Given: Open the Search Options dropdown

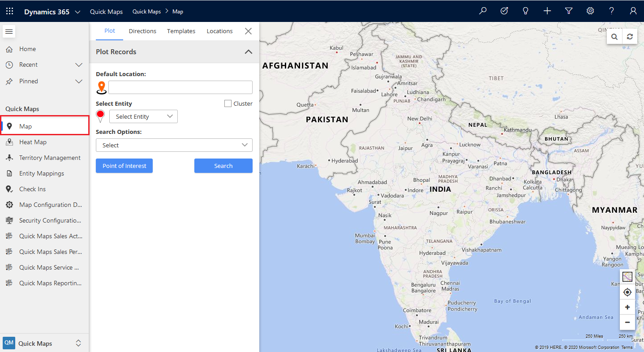Looking at the screenshot, I should coord(174,145).
